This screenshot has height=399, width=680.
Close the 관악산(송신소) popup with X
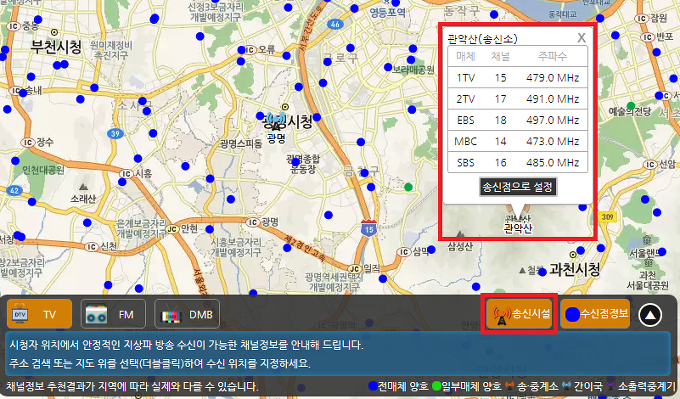(582, 38)
